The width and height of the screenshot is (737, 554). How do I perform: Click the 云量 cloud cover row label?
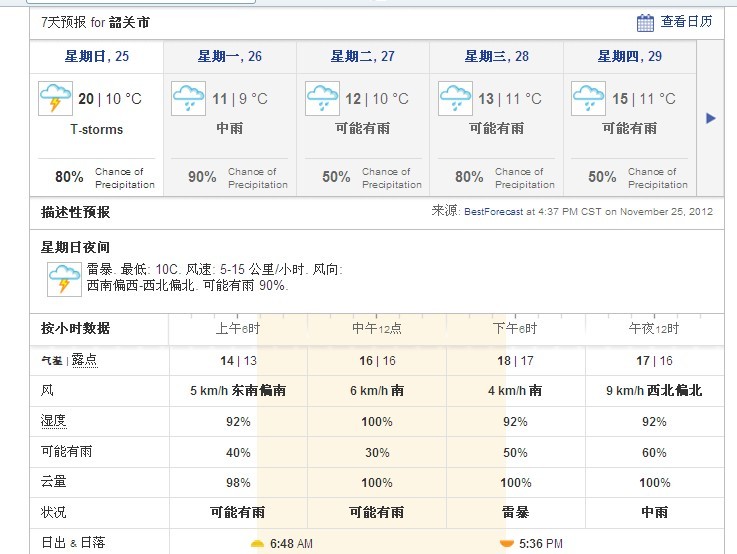pyautogui.click(x=54, y=482)
